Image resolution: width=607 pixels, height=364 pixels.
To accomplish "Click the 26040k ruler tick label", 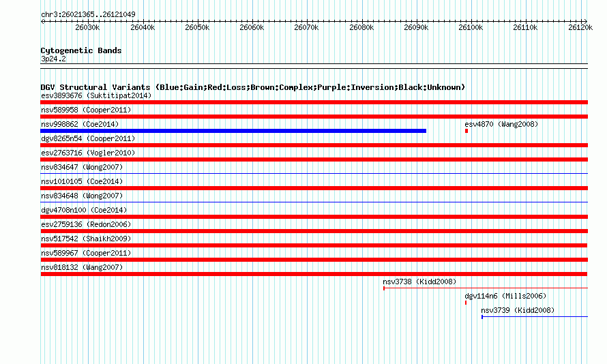I will pos(143,27).
